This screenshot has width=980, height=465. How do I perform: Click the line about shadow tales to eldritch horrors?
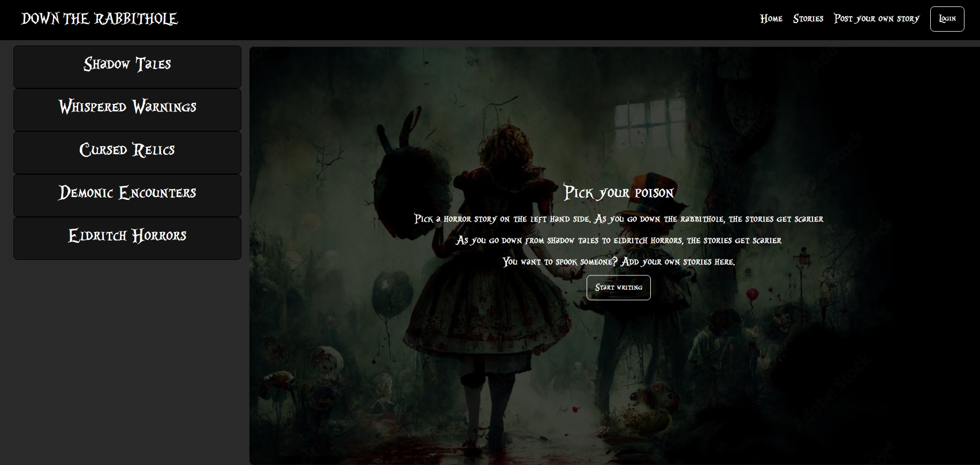619,241
